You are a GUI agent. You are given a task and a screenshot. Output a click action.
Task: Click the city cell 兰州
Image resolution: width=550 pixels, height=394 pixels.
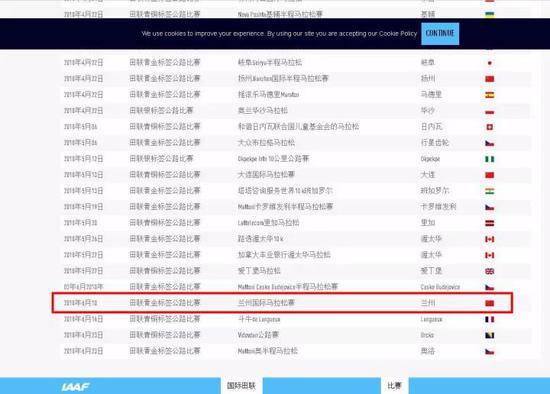[x=428, y=303]
